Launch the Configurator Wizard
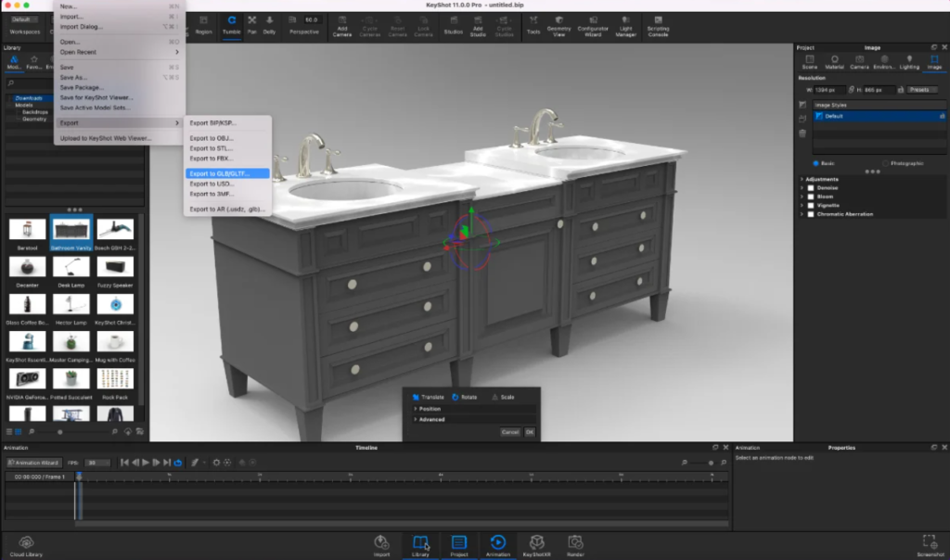This screenshot has height=560, width=950. tap(593, 26)
